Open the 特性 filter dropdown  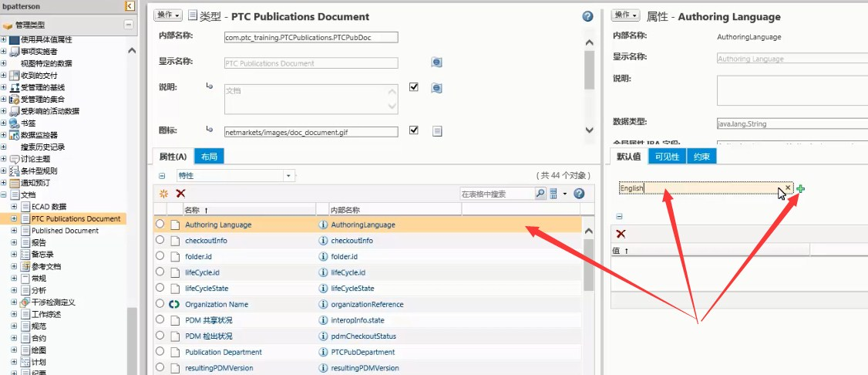click(288, 176)
